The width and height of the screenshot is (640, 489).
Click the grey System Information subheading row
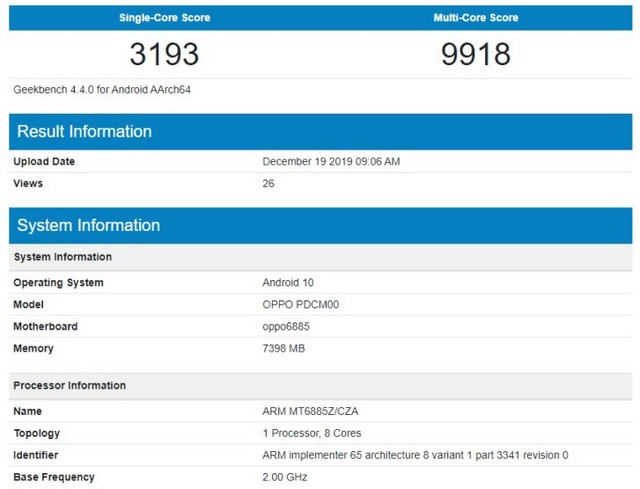(320, 257)
